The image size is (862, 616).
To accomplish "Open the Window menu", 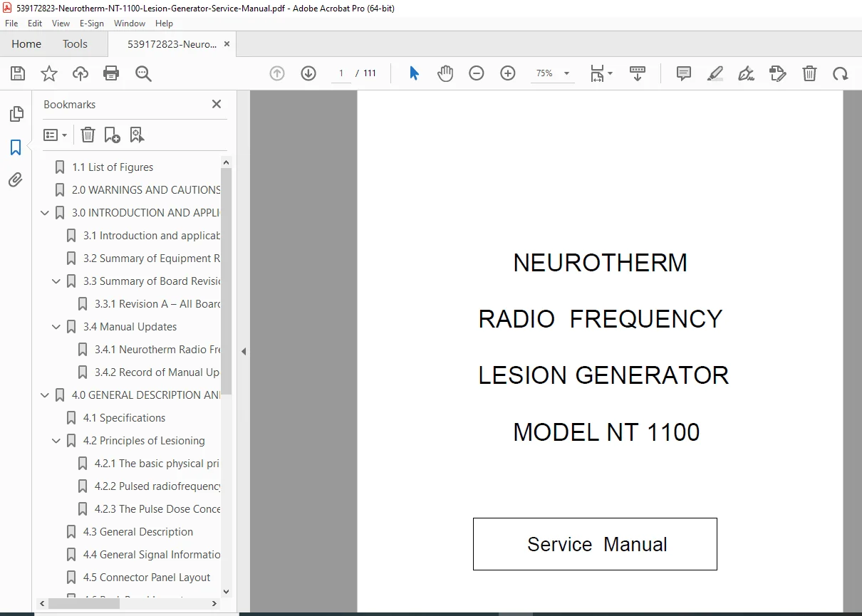I will click(130, 24).
